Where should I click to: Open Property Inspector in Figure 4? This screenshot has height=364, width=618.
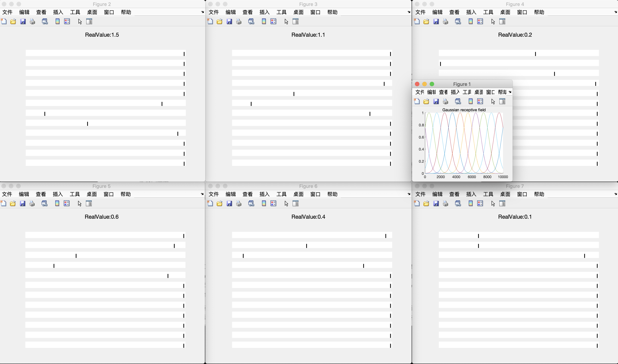coord(502,22)
